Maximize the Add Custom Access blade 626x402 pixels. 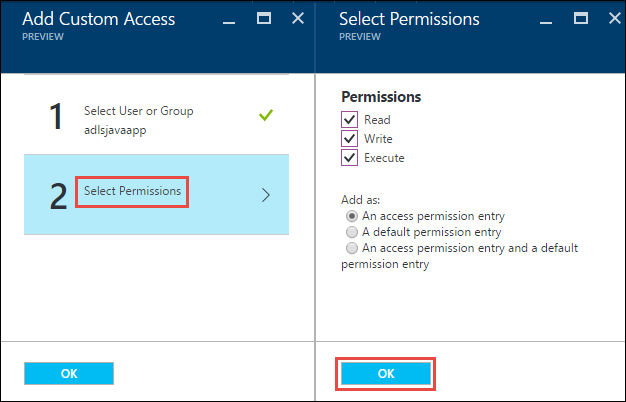264,19
